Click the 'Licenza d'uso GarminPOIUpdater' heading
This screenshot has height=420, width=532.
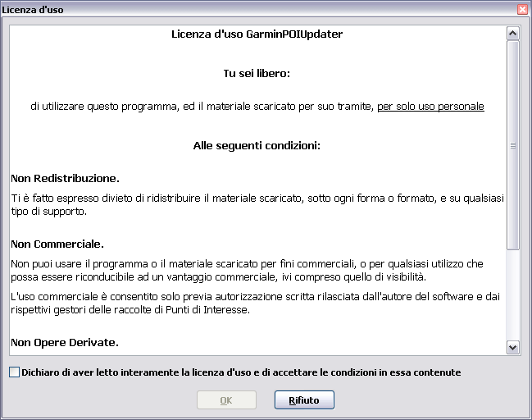tap(257, 34)
